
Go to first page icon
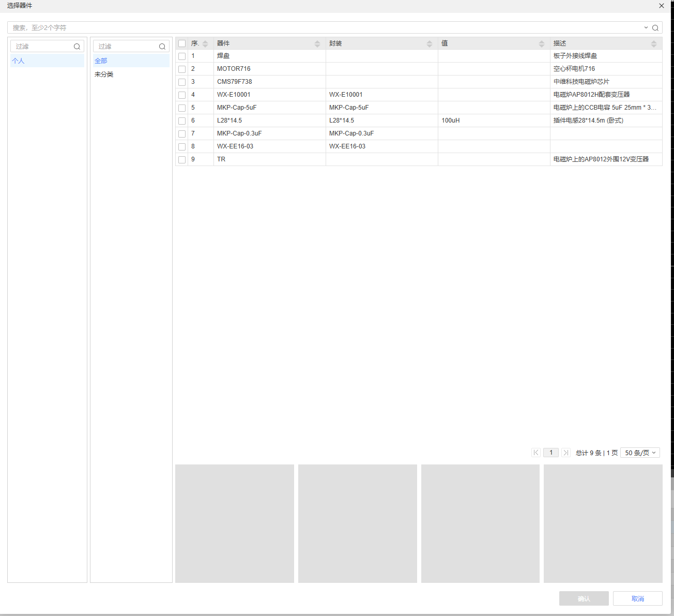[x=536, y=453]
